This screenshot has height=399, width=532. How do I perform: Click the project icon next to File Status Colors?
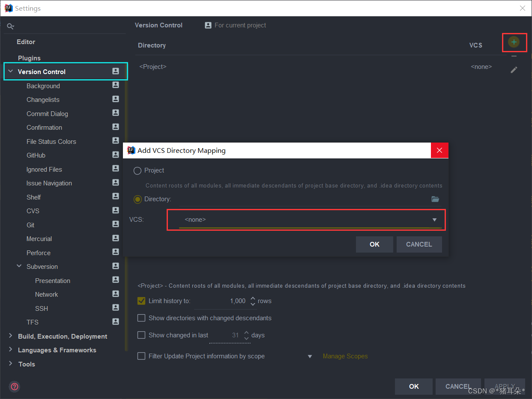116,141
